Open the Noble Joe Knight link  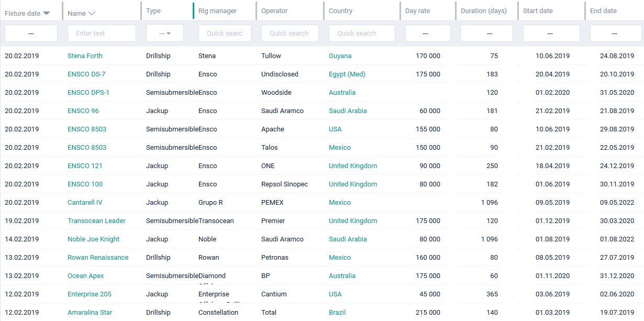pos(93,239)
